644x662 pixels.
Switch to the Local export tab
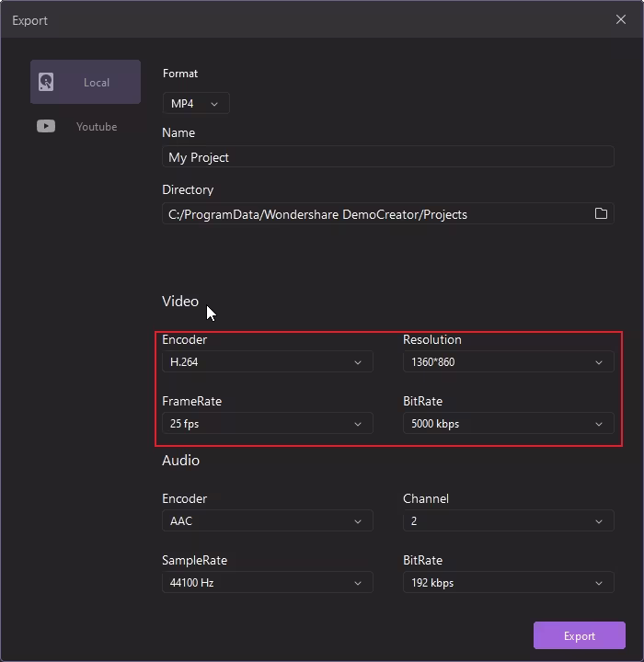point(86,82)
